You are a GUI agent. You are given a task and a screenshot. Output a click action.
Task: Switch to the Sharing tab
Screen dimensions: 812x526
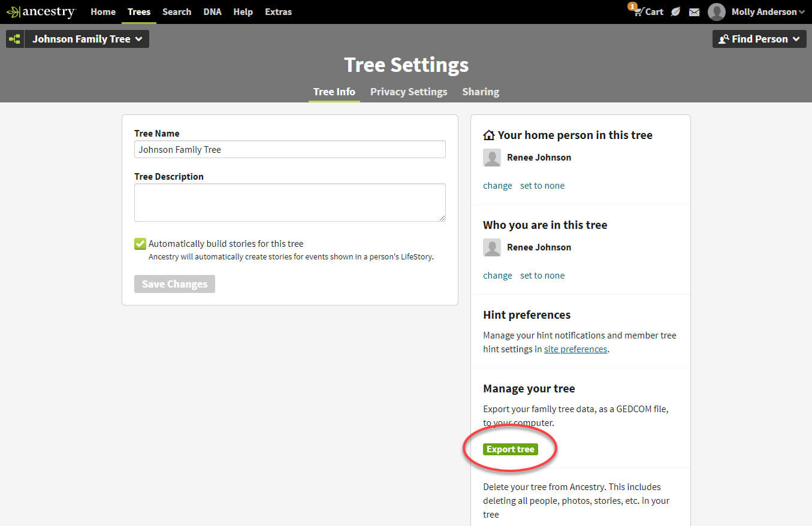click(481, 92)
